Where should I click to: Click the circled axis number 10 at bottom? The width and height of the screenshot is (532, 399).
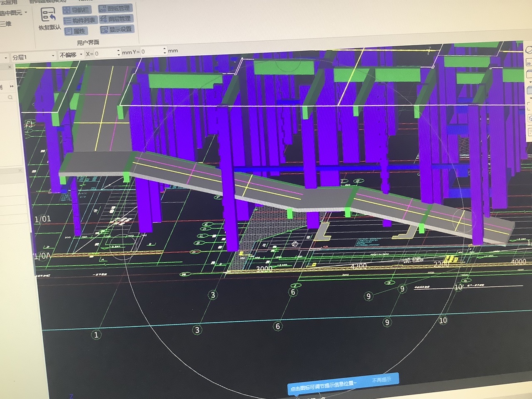click(x=443, y=320)
